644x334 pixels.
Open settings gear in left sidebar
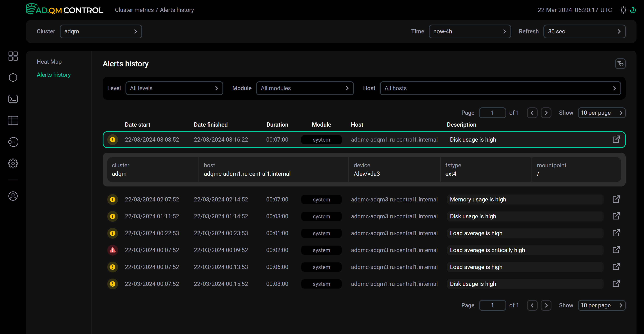coord(13,163)
